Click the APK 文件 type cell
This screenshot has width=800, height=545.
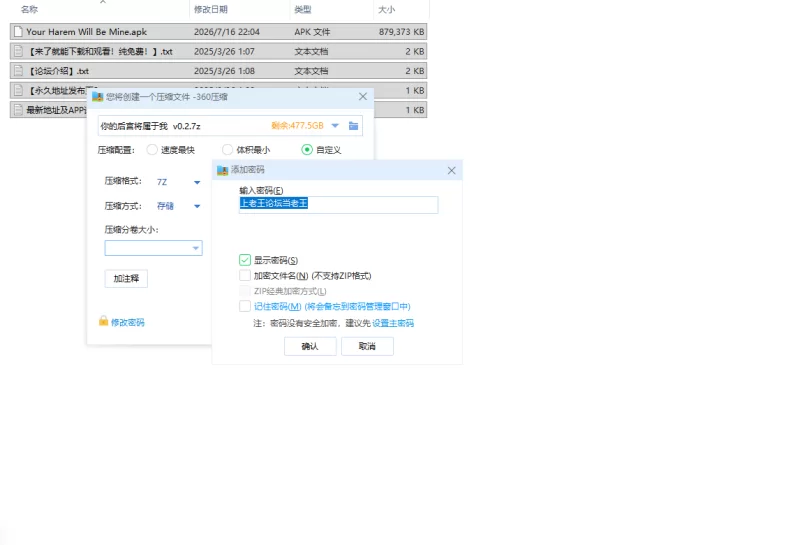(312, 32)
